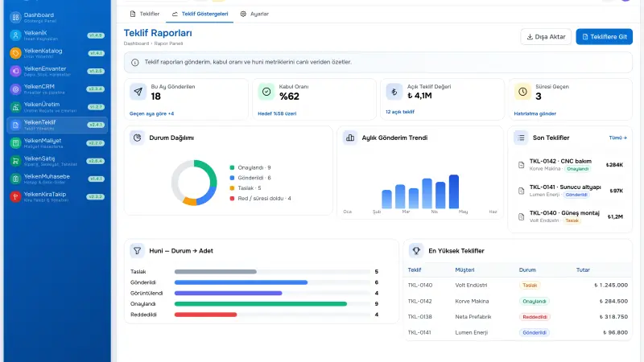Open the YelkenEnvanter sidebar icon
This screenshot has height=362, width=644.
pyautogui.click(x=15, y=71)
